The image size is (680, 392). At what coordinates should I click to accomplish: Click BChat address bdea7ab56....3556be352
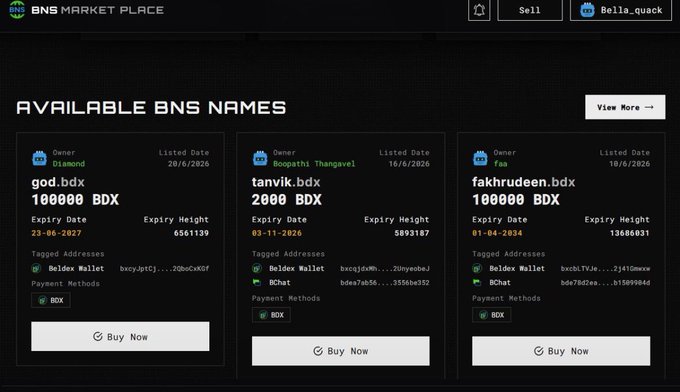tap(385, 282)
